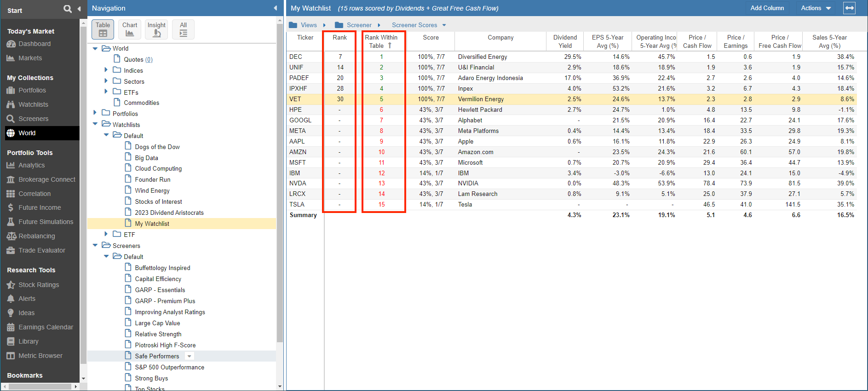Open Future Income tool
This screenshot has height=391, width=868.
40,207
